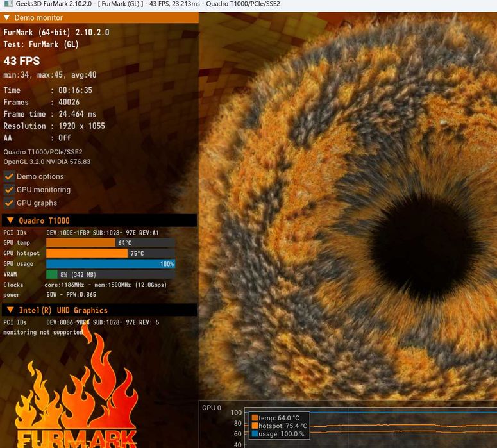Click the Intel PCI IDs DEV:8086-9BC4 value
The width and height of the screenshot is (497, 448).
pyautogui.click(x=103, y=322)
